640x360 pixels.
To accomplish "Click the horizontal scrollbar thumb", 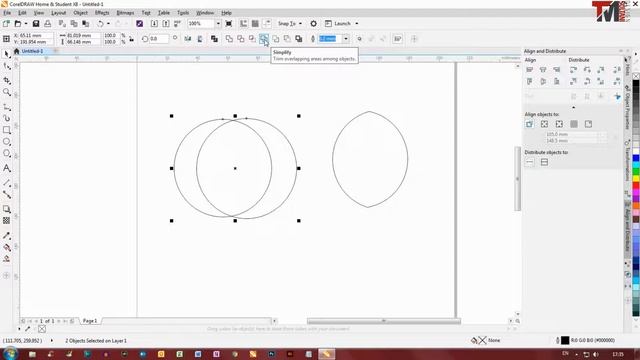I will click(x=384, y=321).
